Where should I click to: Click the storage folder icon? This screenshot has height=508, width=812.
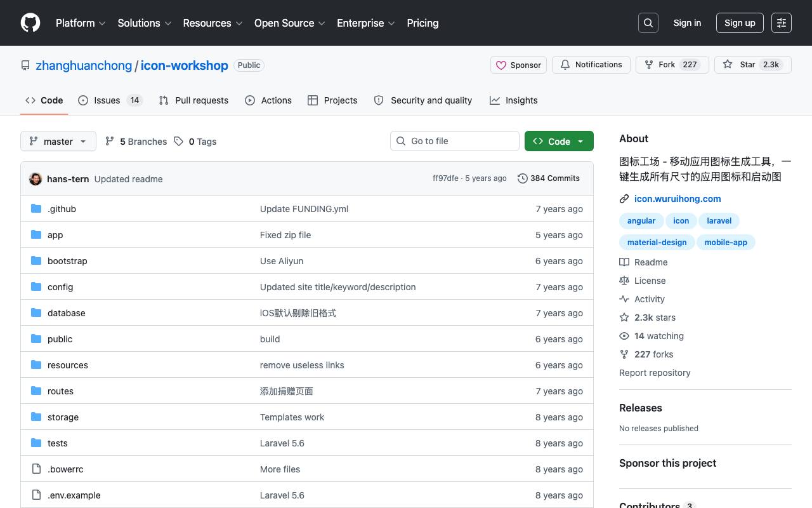[x=36, y=417]
